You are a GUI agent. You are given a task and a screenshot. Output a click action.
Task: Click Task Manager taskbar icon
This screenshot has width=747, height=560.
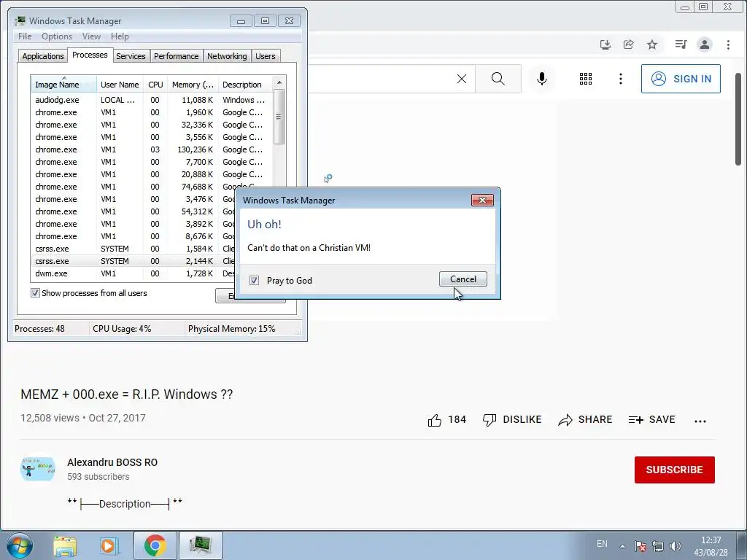pos(200,545)
